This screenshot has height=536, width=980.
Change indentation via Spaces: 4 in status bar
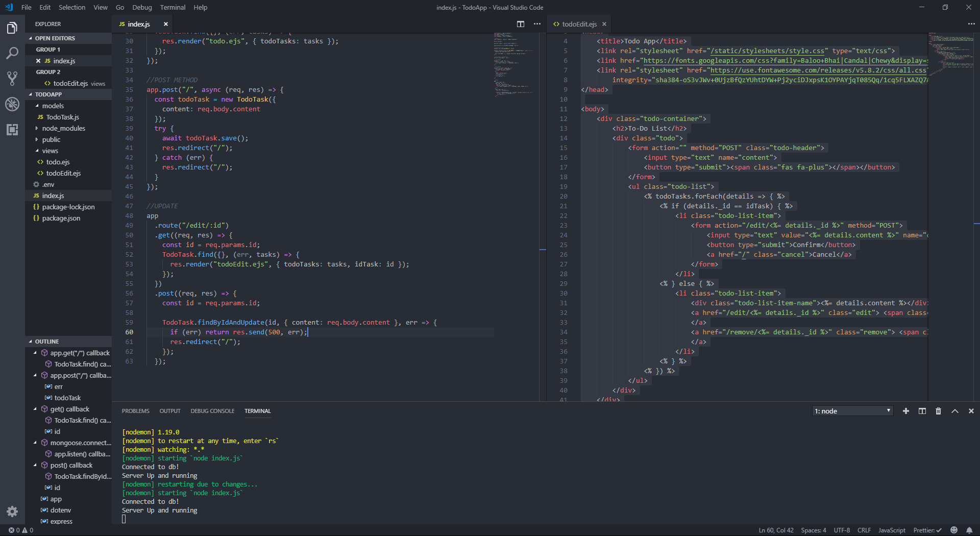tap(813, 530)
